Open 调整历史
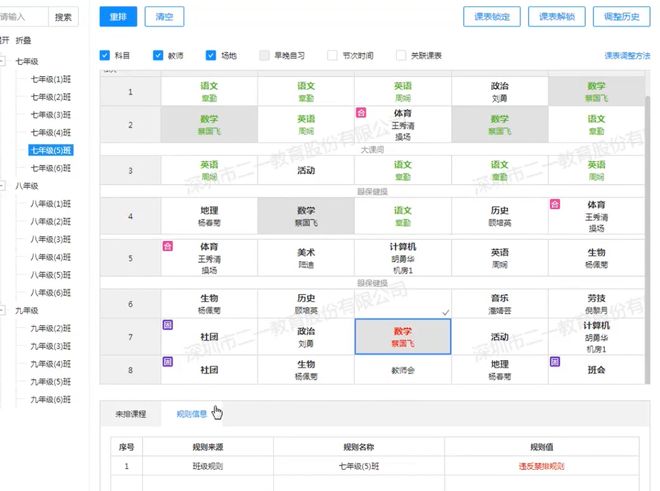 coord(621,17)
